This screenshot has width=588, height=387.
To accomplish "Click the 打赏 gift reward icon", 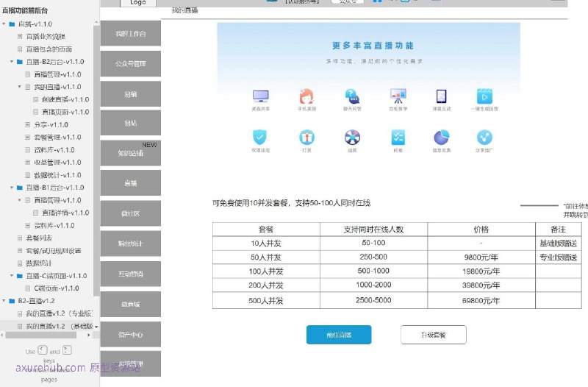I will (x=306, y=138).
